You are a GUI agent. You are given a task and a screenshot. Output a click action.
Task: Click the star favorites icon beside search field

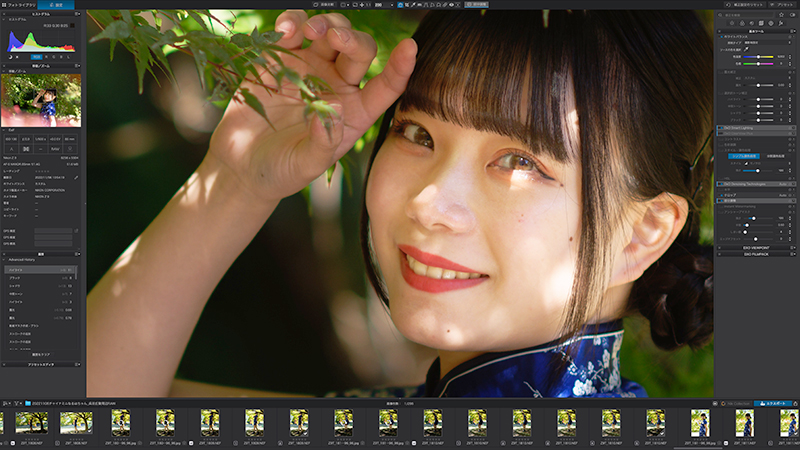pos(781,15)
